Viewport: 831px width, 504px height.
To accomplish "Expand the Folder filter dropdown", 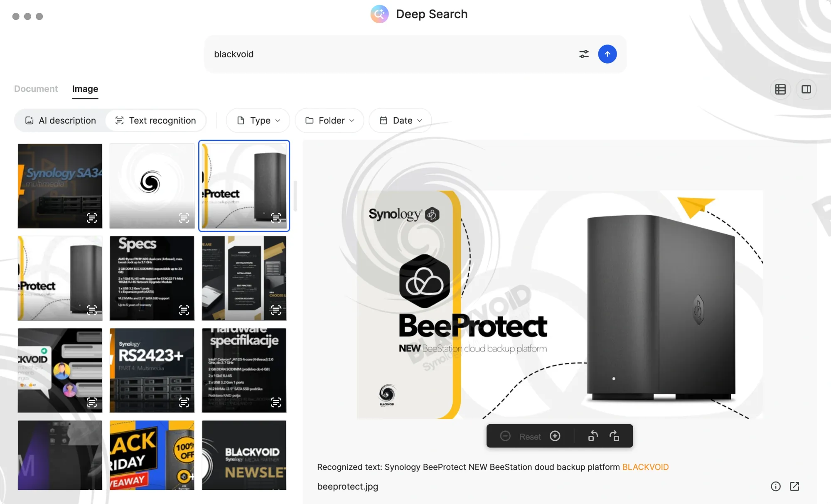I will [329, 120].
